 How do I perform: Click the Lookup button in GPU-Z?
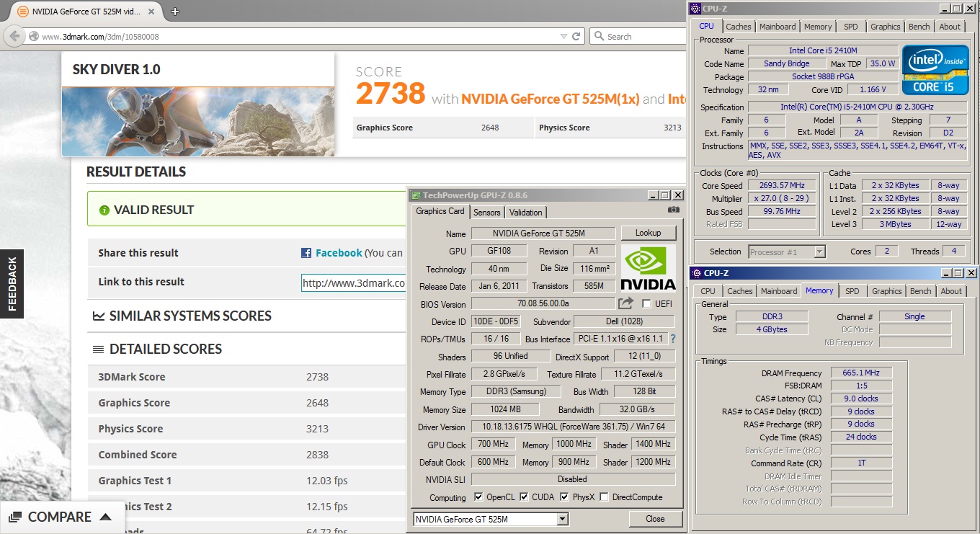pyautogui.click(x=648, y=233)
